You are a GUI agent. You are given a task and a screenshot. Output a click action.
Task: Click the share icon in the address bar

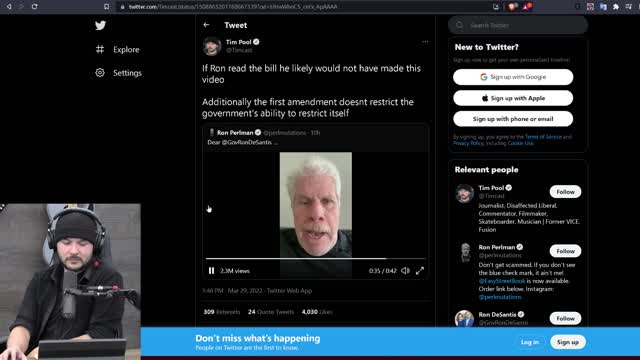(x=496, y=7)
